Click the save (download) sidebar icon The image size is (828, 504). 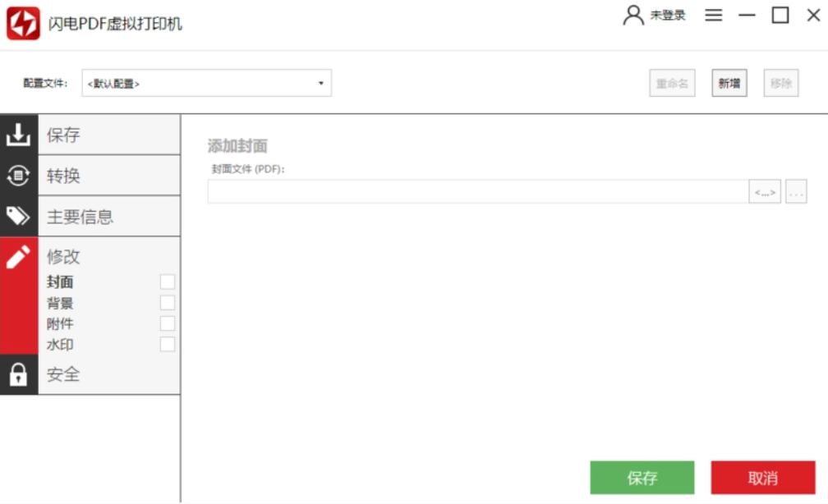(x=18, y=135)
